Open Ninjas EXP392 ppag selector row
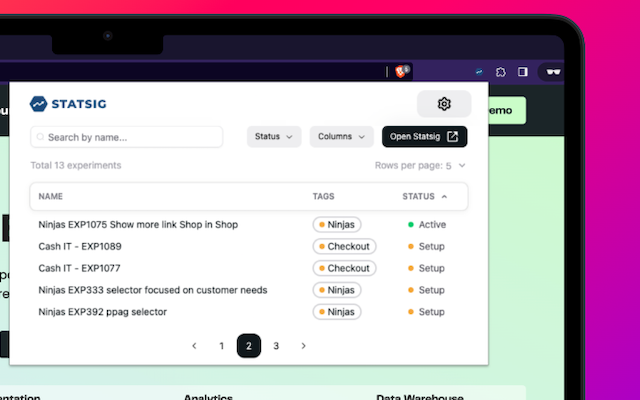 [x=102, y=312]
